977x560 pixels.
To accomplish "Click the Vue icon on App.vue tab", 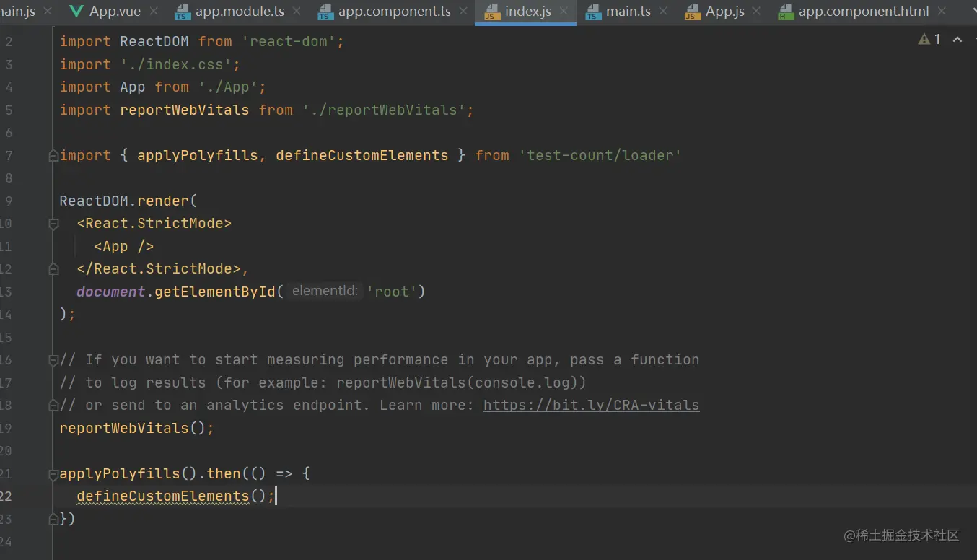I will (76, 12).
